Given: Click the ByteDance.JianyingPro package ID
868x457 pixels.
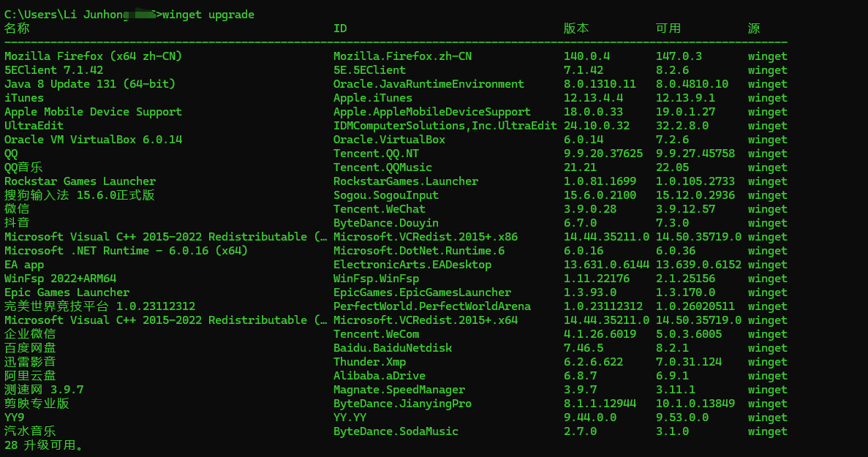Looking at the screenshot, I should coord(402,404).
